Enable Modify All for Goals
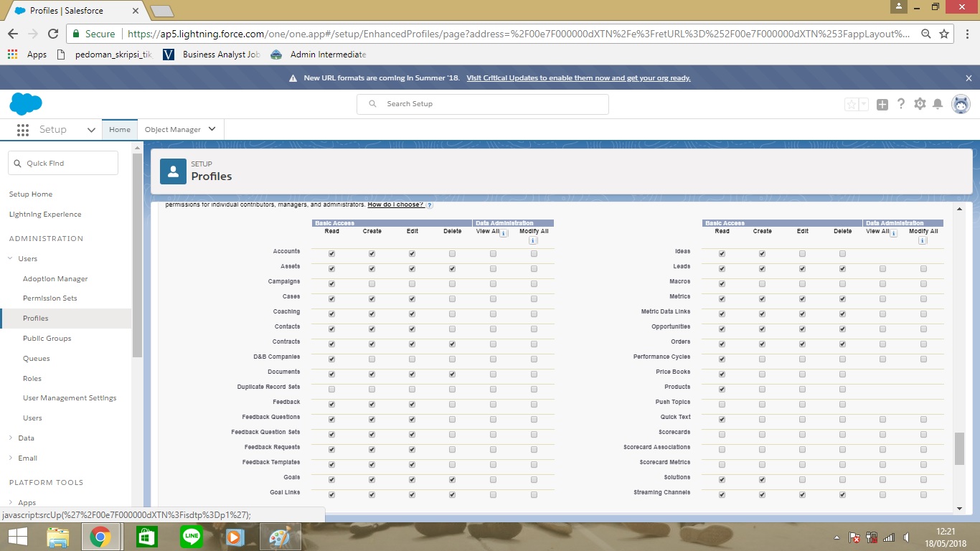The image size is (980, 551). [534, 480]
